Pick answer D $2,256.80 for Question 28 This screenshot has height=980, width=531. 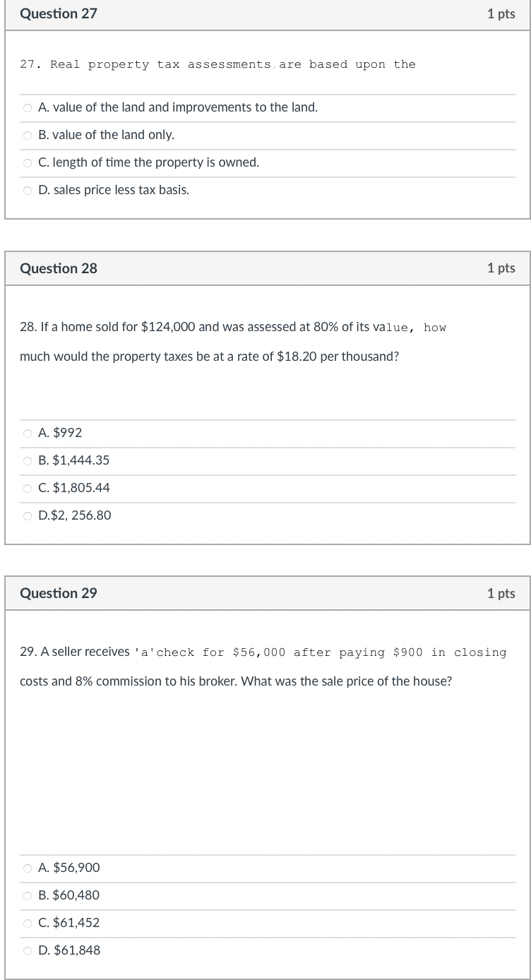click(27, 515)
